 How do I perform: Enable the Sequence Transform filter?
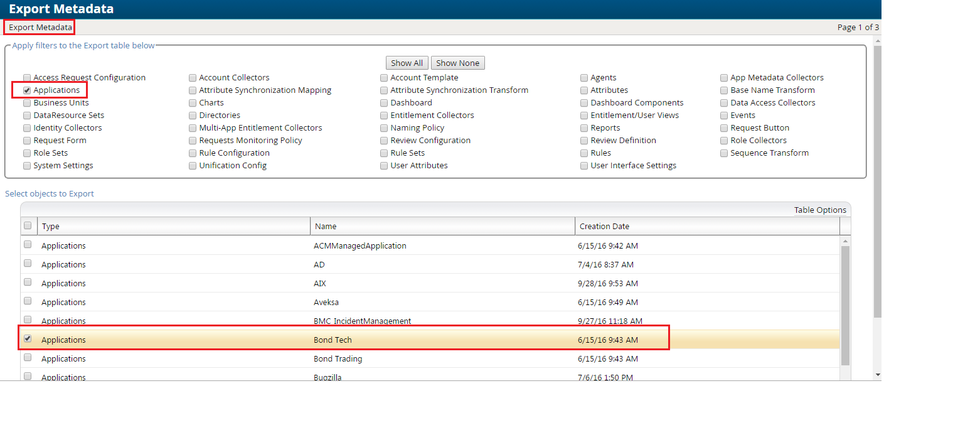(724, 153)
